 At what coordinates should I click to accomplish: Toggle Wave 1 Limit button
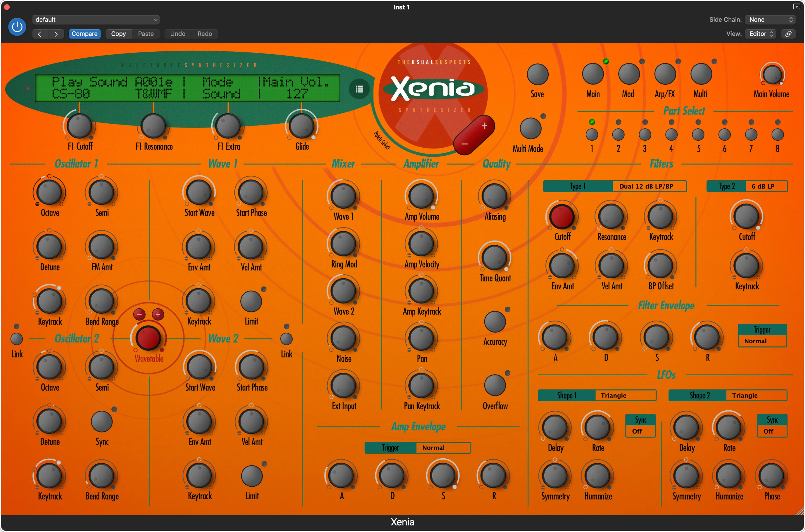(x=251, y=301)
